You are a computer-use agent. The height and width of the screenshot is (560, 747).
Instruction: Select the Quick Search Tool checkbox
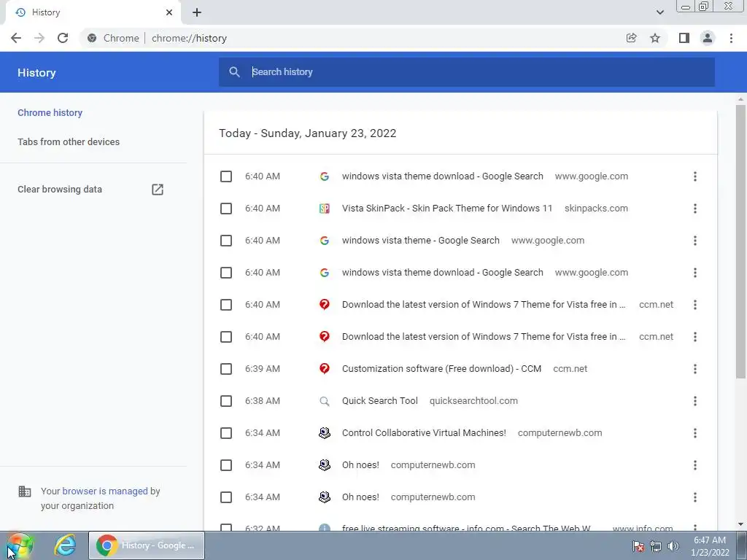226,401
